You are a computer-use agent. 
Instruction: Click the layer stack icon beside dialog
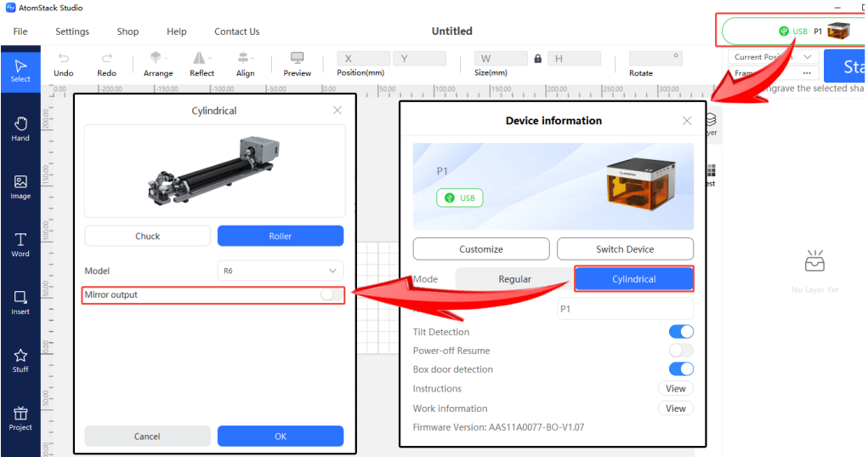(x=711, y=119)
